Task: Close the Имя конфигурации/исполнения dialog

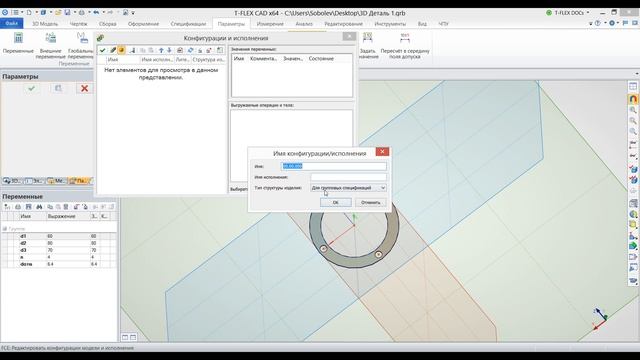Action: (x=382, y=152)
